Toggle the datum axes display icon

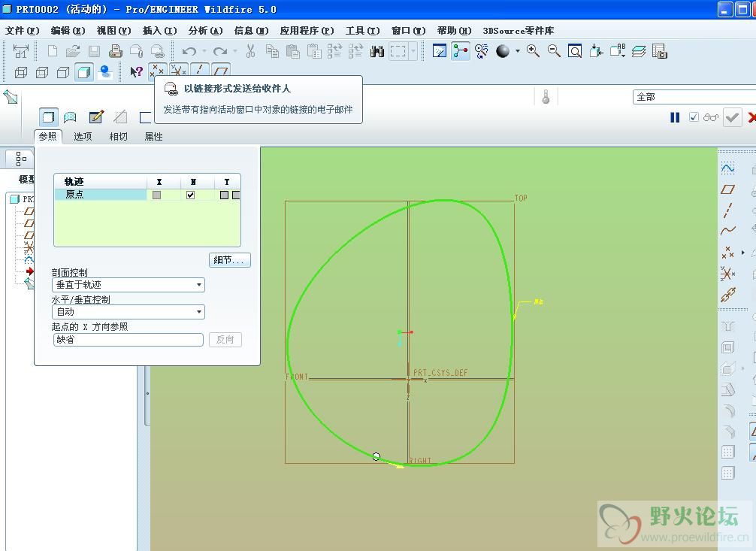tap(199, 71)
